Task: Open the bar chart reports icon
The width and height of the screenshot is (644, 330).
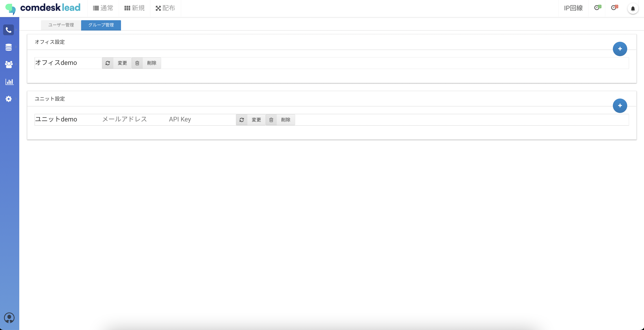Action: (x=9, y=82)
